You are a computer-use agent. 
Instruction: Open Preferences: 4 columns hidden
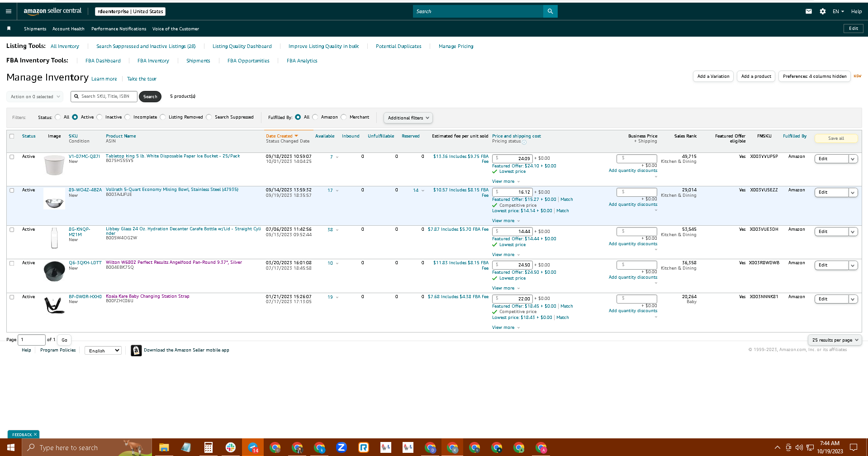815,76
